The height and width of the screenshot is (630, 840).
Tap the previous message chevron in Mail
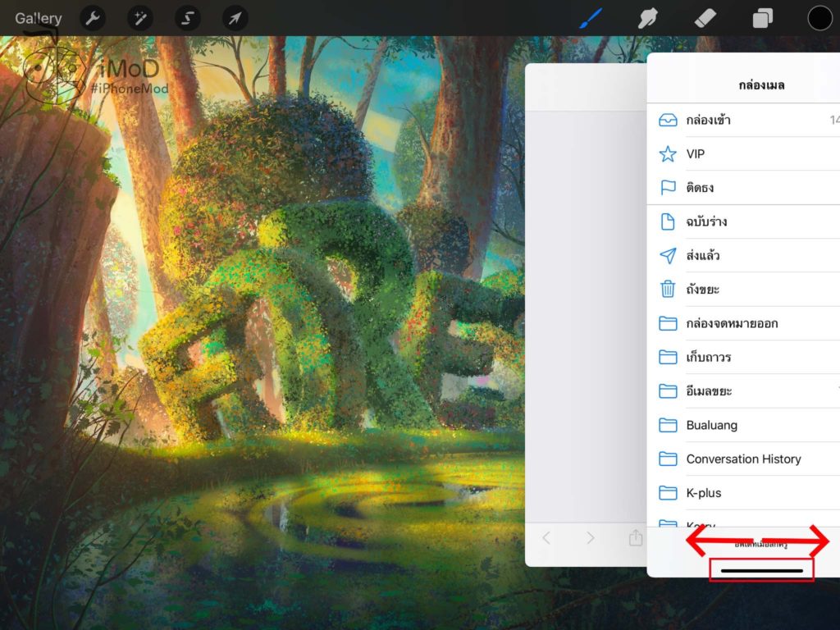coord(547,538)
